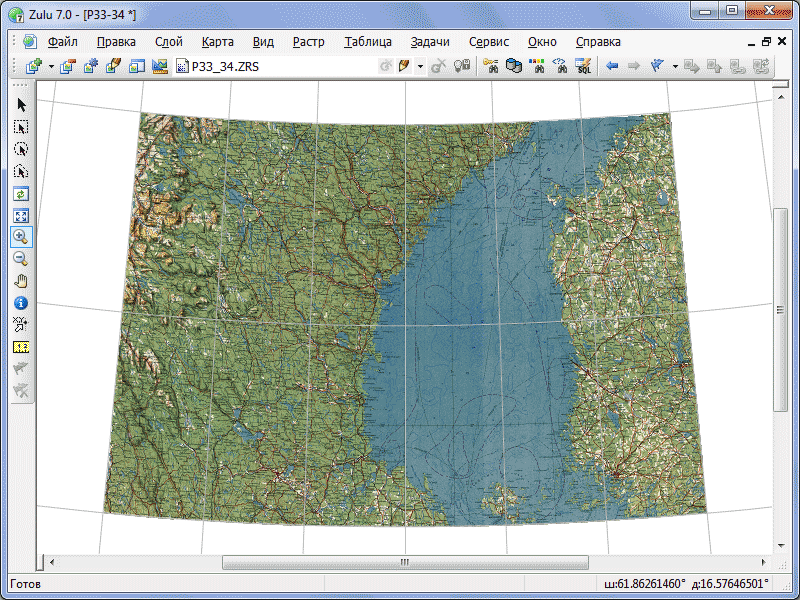
Task: Open the Справка menu
Action: [598, 42]
